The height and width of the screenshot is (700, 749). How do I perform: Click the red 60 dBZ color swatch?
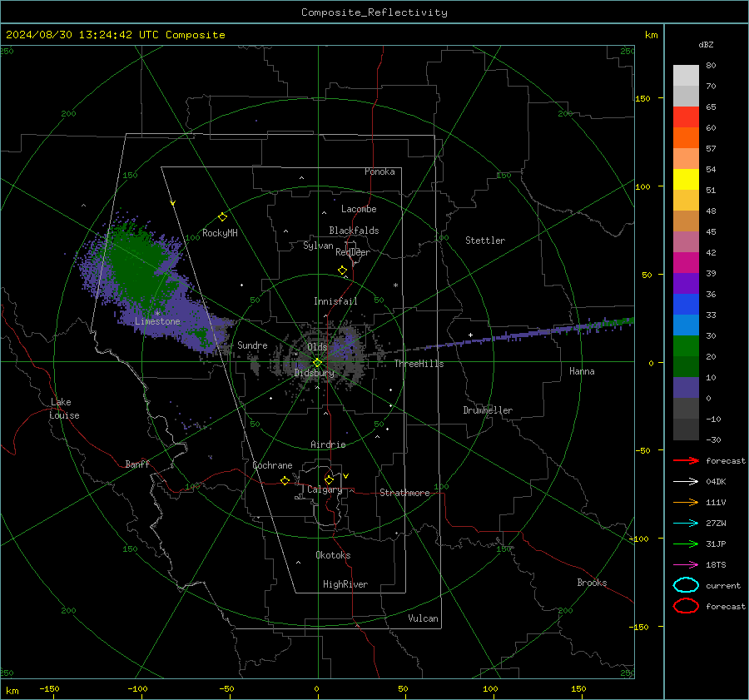[686, 117]
